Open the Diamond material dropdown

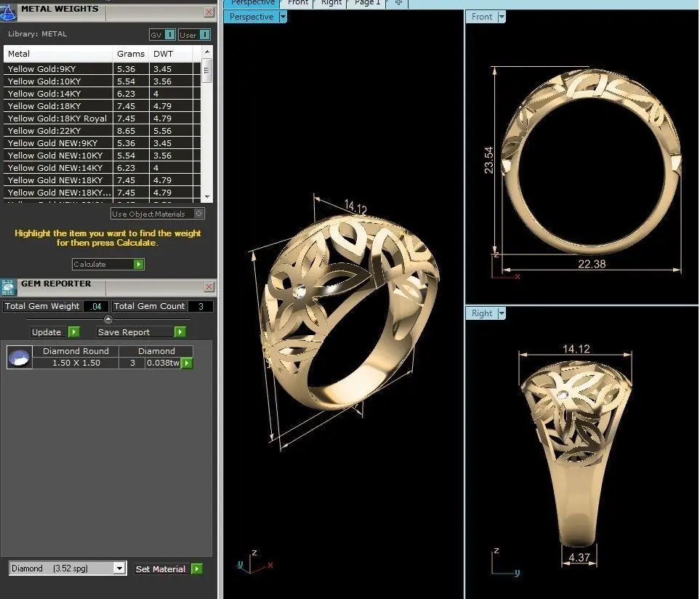point(118,568)
